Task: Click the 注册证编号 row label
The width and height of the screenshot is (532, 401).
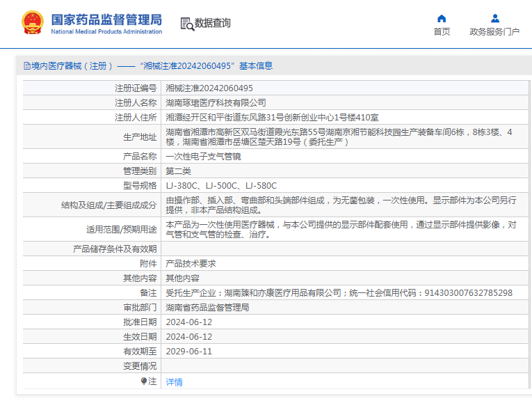Action: coord(136,88)
